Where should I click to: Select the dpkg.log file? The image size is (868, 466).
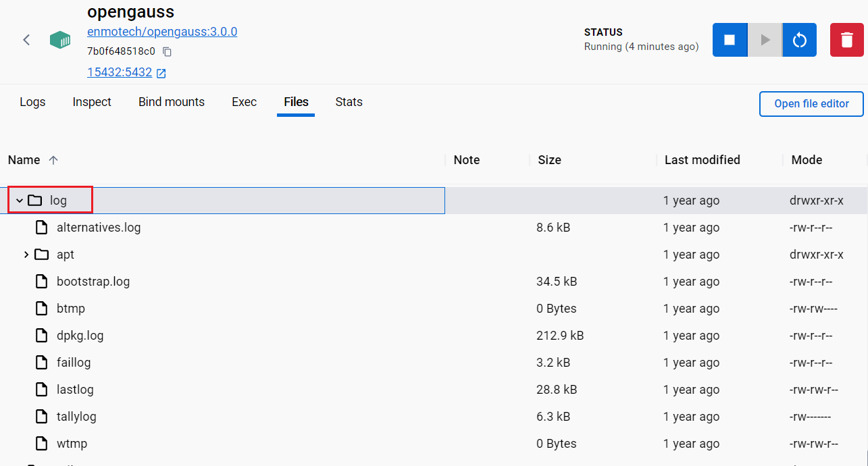click(x=80, y=336)
